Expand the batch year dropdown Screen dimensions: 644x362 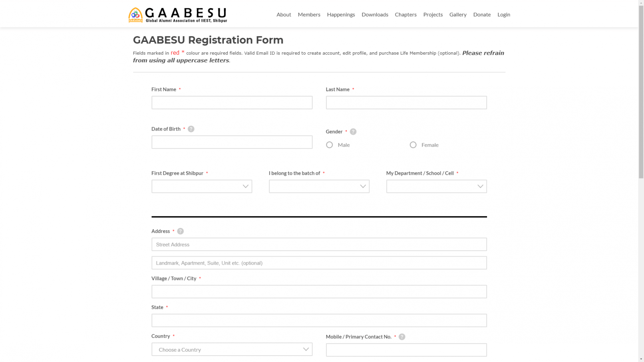click(x=319, y=186)
